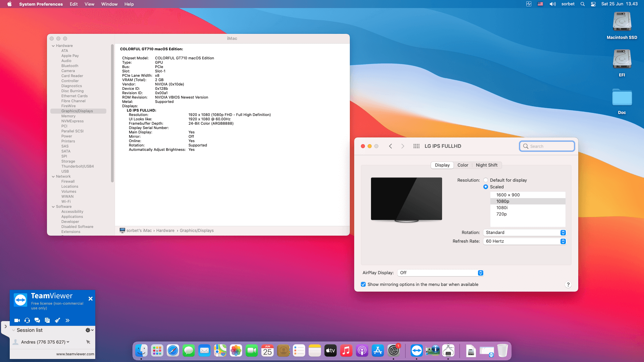Open Mail from the Dock

(204, 351)
